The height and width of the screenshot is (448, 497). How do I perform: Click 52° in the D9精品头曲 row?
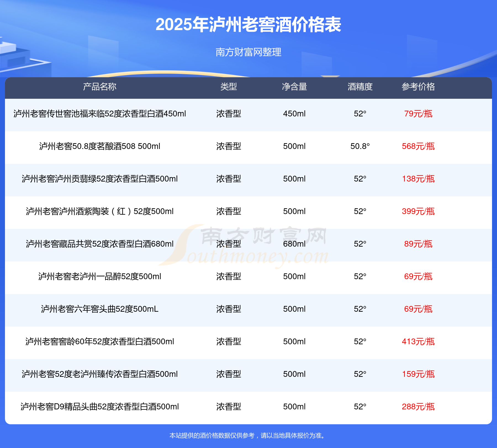360,407
